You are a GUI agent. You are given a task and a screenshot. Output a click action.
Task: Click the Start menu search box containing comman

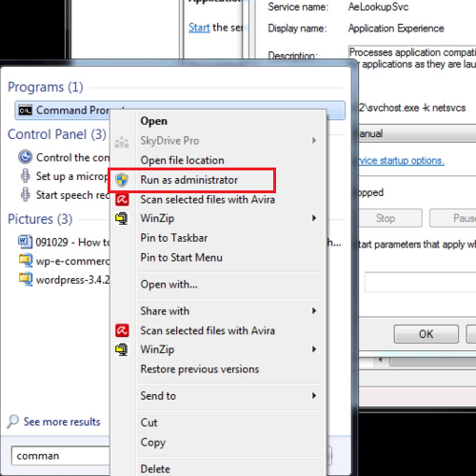pyautogui.click(x=60, y=456)
